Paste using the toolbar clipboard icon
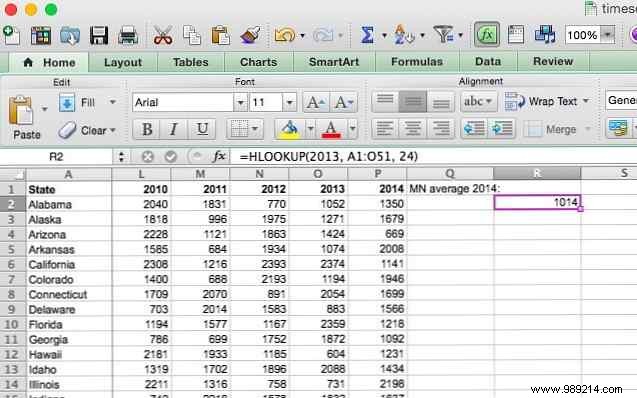The image size is (637, 398). (x=221, y=35)
